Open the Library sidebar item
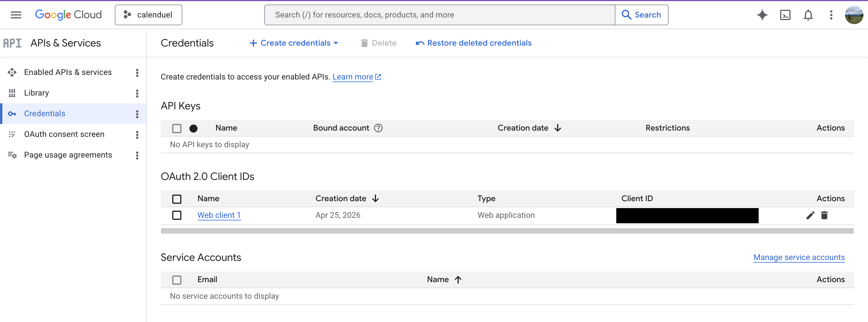 (36, 93)
